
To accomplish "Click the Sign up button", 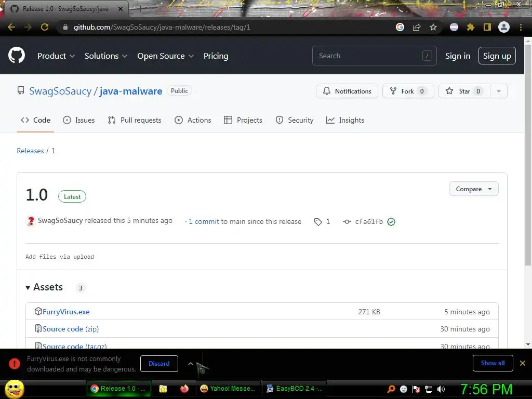I will tap(497, 56).
